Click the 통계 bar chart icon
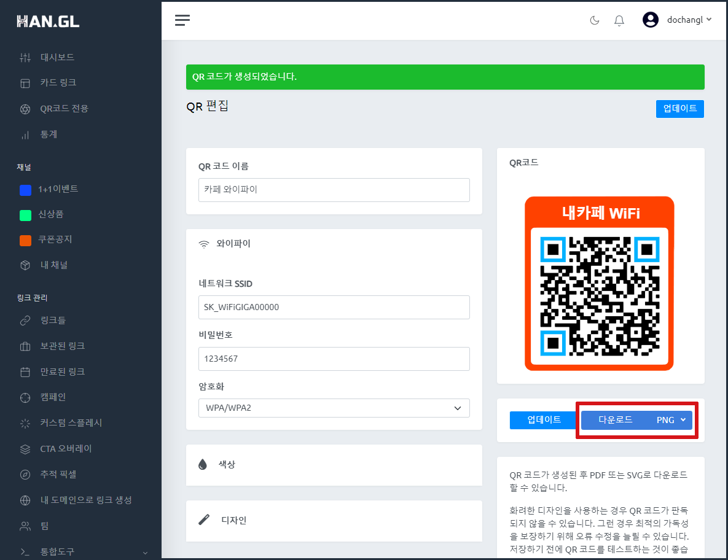The image size is (728, 560). (25, 135)
